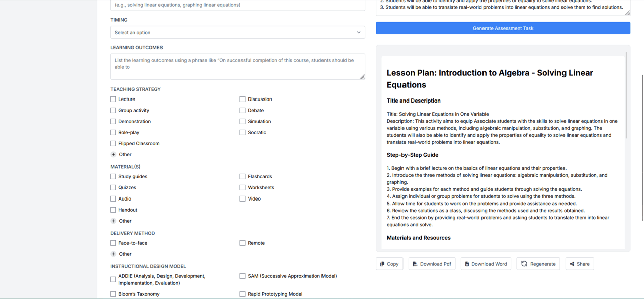
Task: Click the Share icon
Action: pos(572,263)
